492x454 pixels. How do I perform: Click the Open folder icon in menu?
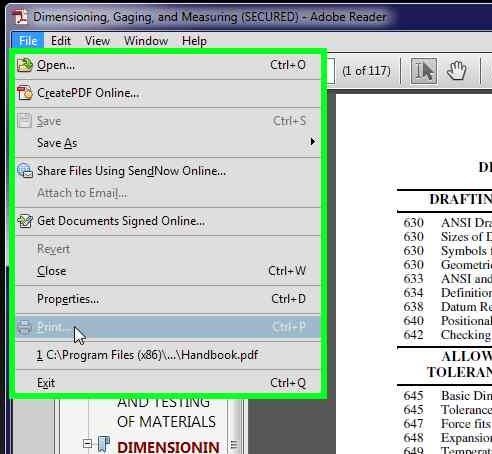coord(25,65)
